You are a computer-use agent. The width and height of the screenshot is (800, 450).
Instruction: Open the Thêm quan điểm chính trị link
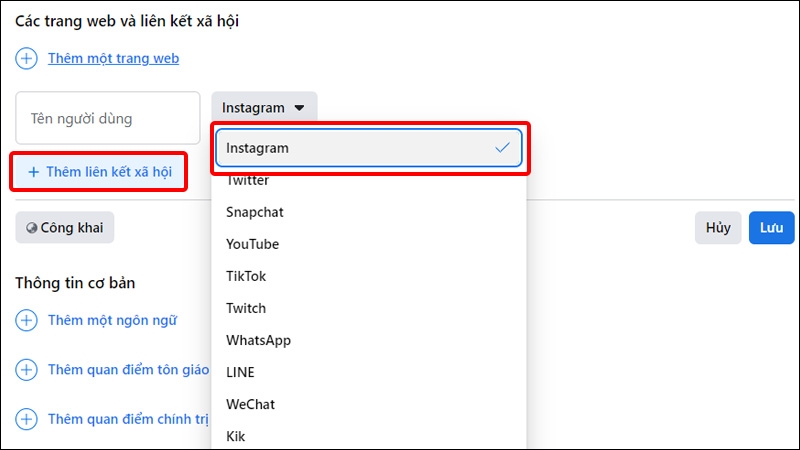(129, 419)
